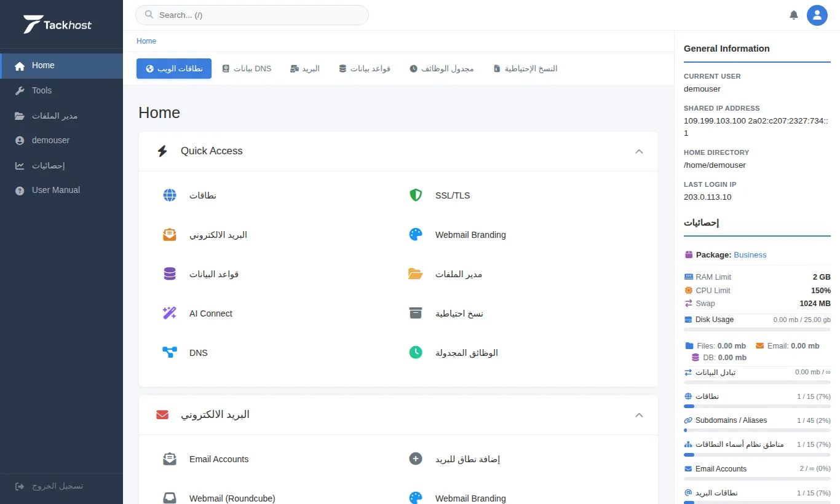Click the نسخ احتياطية archive box icon

[x=416, y=313]
